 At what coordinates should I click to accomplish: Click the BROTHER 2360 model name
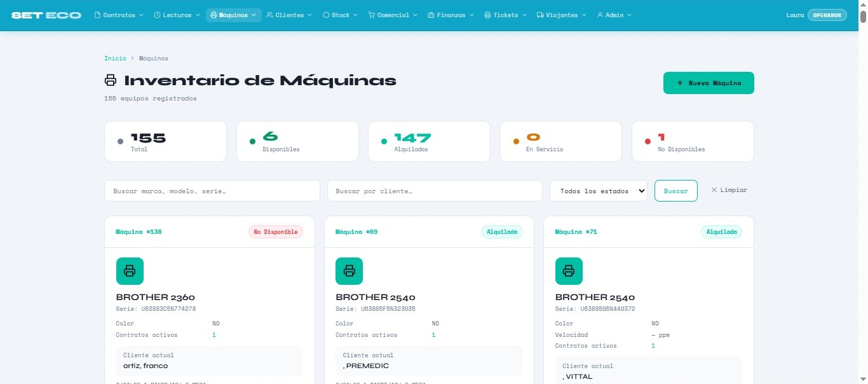tap(155, 297)
